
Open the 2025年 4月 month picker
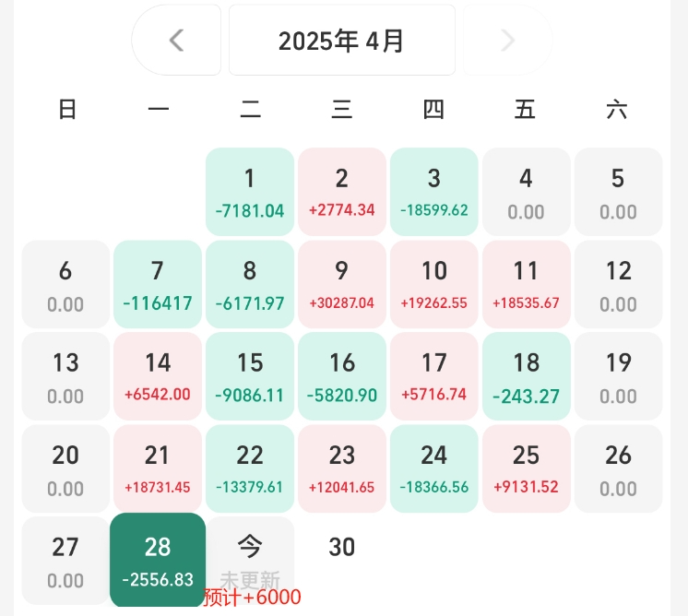point(342,41)
